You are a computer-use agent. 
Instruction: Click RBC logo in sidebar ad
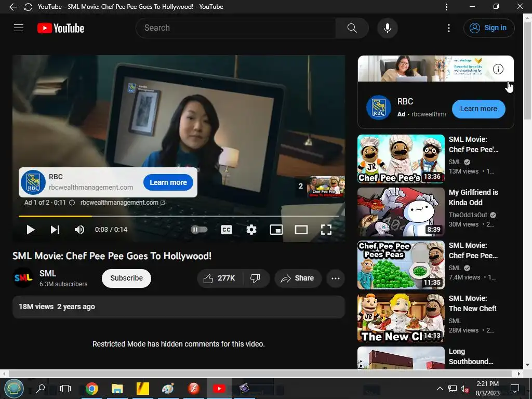(379, 108)
